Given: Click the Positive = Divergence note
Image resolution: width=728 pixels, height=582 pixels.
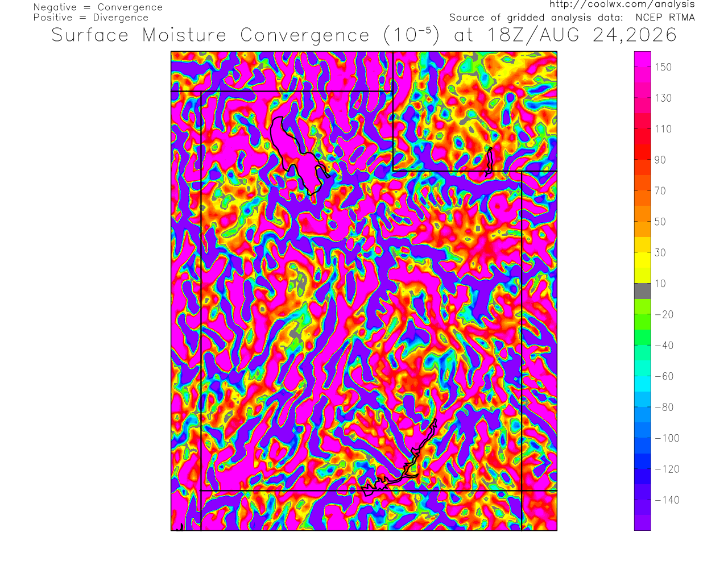Looking at the screenshot, I should click(x=91, y=18).
